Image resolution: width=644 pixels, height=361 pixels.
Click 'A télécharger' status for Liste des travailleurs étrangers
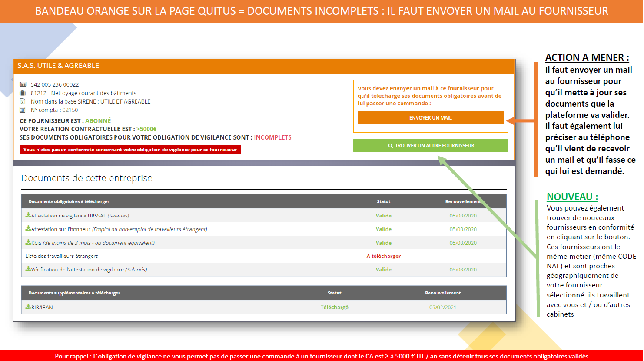point(384,256)
